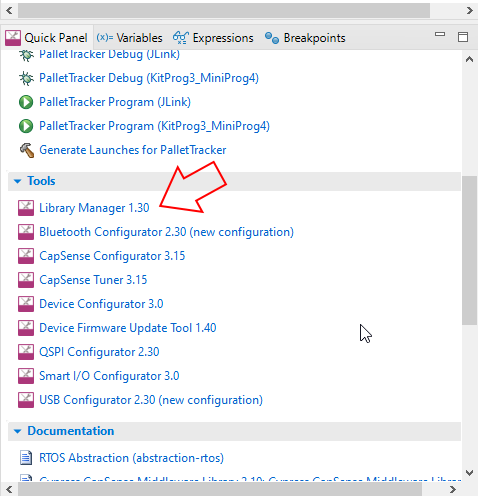The width and height of the screenshot is (478, 496).
Task: Open Device Firmware Update Tool 1.40
Action: point(128,328)
